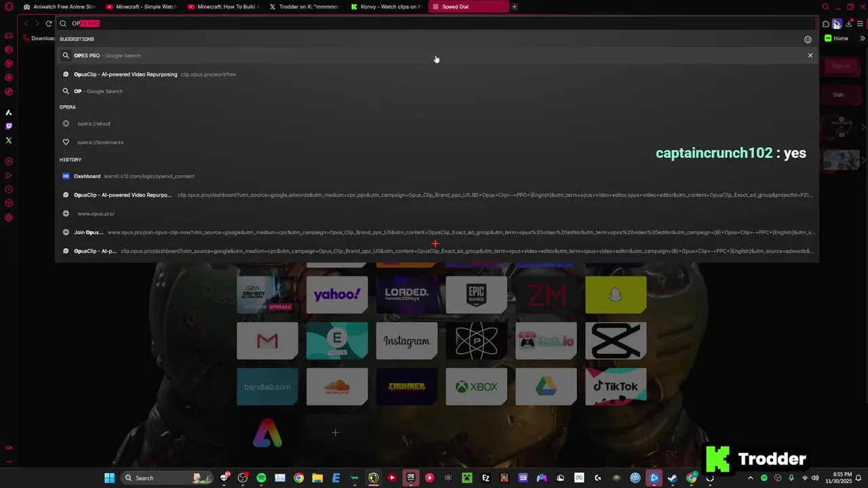The image size is (868, 488).
Task: Select OpusClip clip.opus.pro/workflow suggestion
Action: pyautogui.click(x=437, y=75)
